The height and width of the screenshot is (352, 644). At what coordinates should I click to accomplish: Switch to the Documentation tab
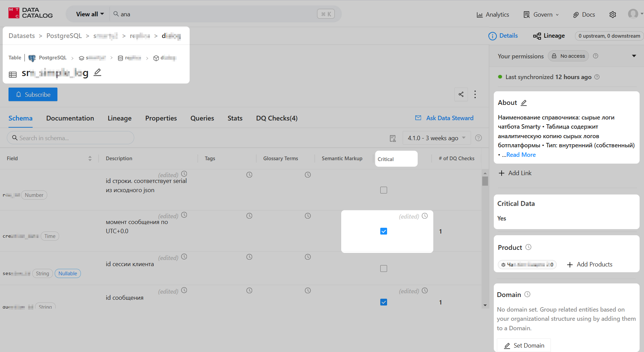[70, 118]
